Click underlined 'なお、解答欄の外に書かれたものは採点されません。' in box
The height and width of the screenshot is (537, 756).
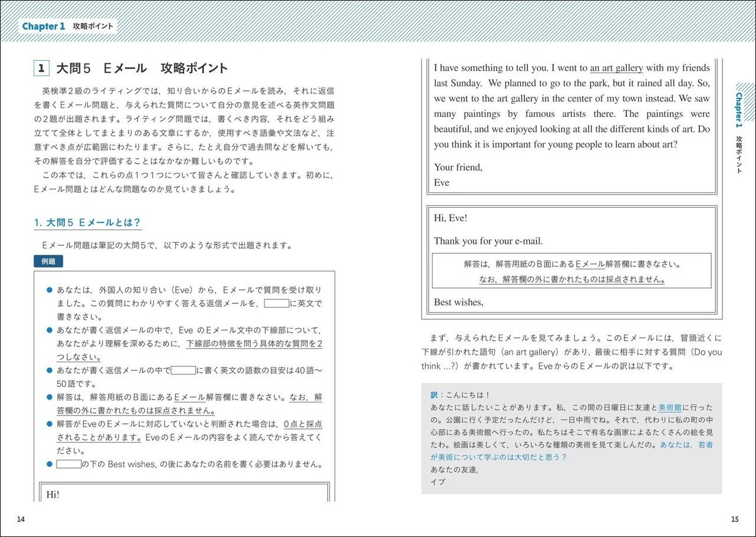[x=572, y=279]
